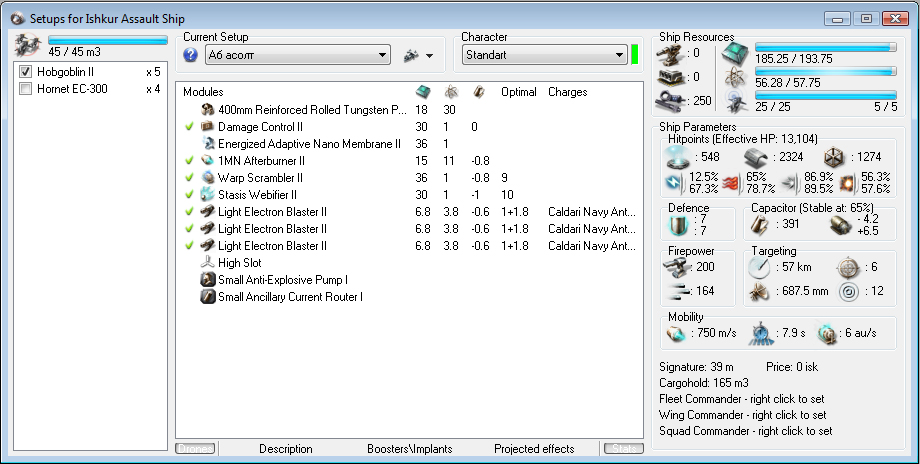Click the Charges column header
Screen dimensions: 920x464
567,92
